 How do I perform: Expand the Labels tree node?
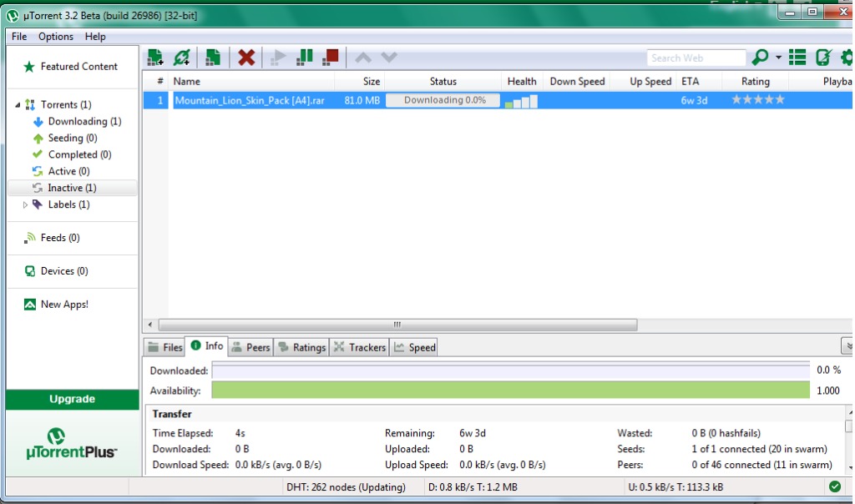25,205
